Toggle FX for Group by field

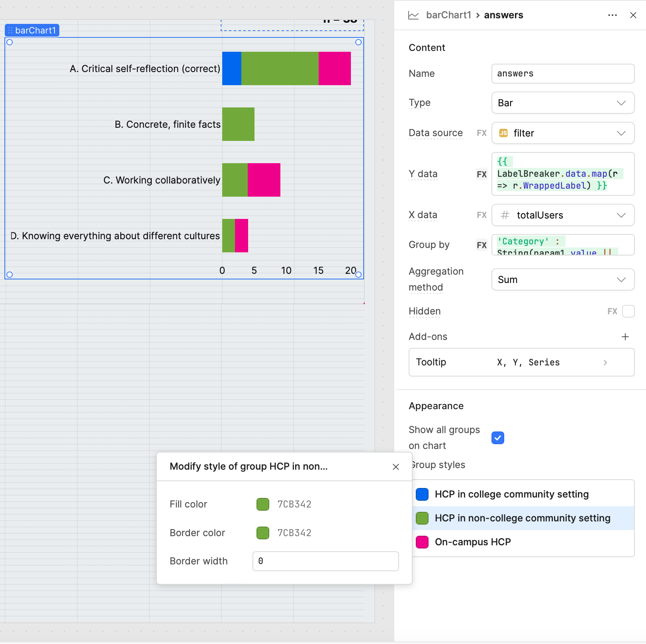[482, 245]
